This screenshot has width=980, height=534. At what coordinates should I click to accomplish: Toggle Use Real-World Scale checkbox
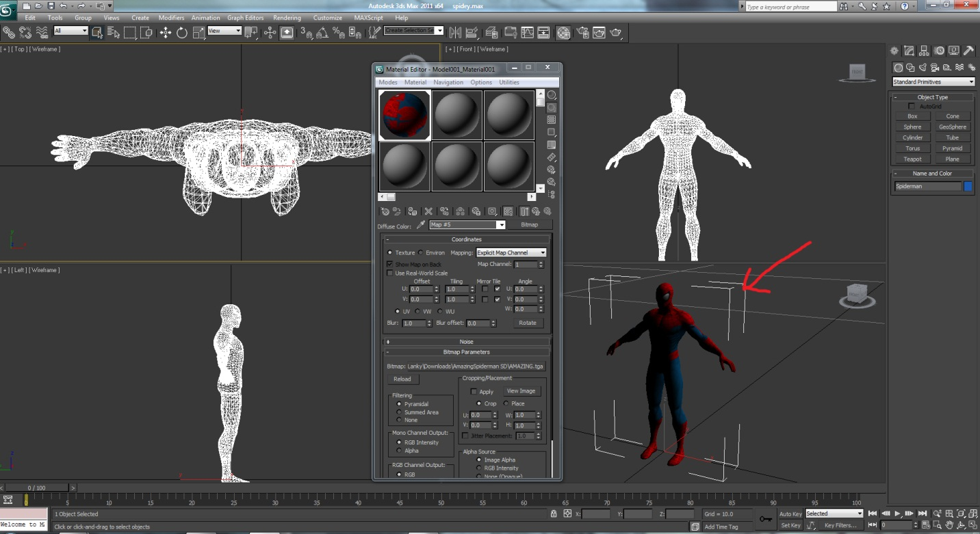pos(390,273)
